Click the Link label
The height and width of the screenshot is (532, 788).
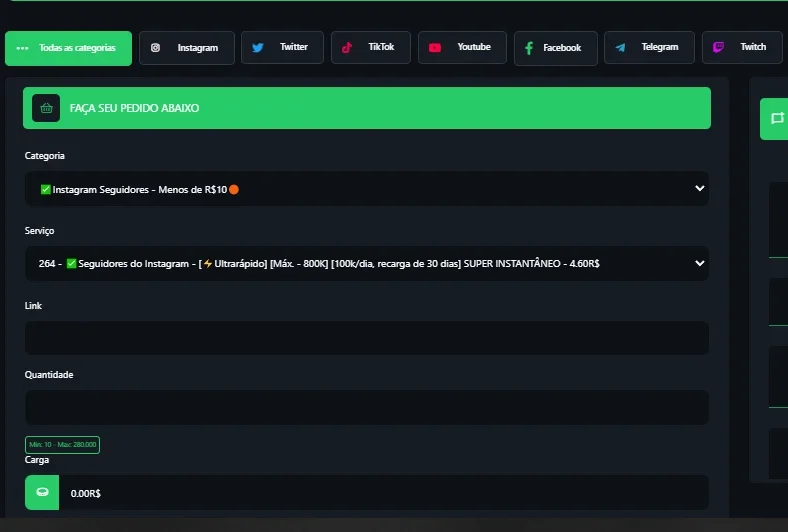point(33,305)
